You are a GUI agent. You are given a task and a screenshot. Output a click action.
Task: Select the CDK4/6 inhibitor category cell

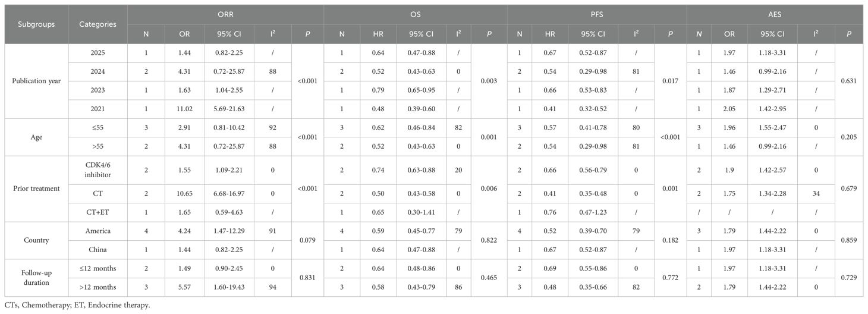coord(98,171)
